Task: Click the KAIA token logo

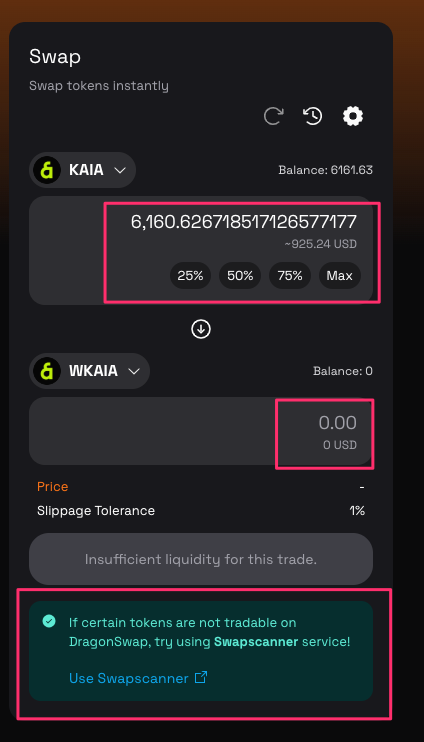Action: point(47,170)
